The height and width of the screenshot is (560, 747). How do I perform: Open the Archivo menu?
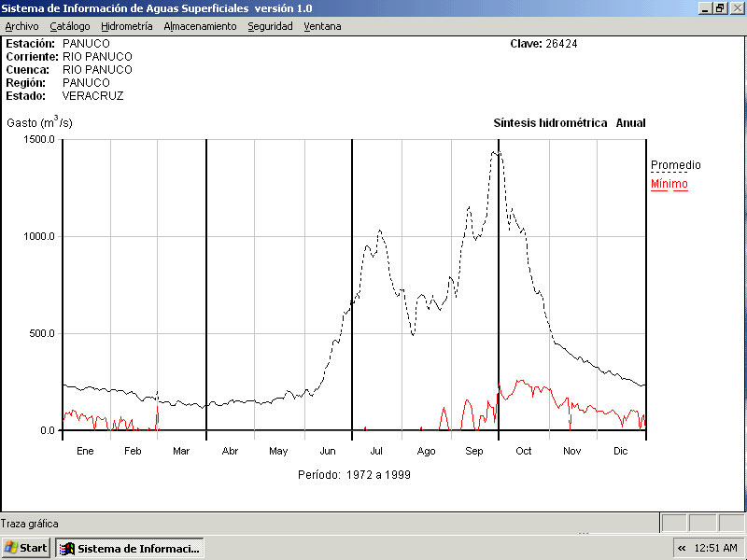coord(21,26)
